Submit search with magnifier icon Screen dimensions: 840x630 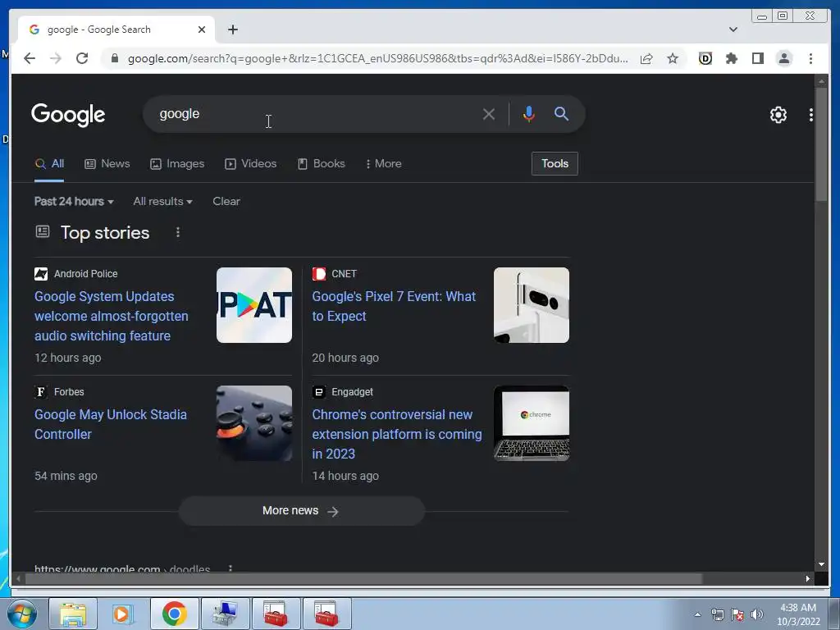tap(561, 113)
